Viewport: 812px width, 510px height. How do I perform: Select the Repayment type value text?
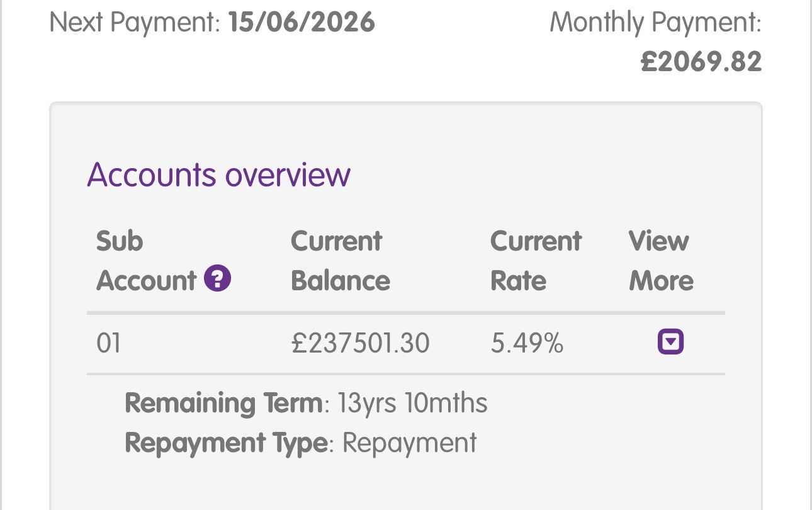tap(410, 443)
